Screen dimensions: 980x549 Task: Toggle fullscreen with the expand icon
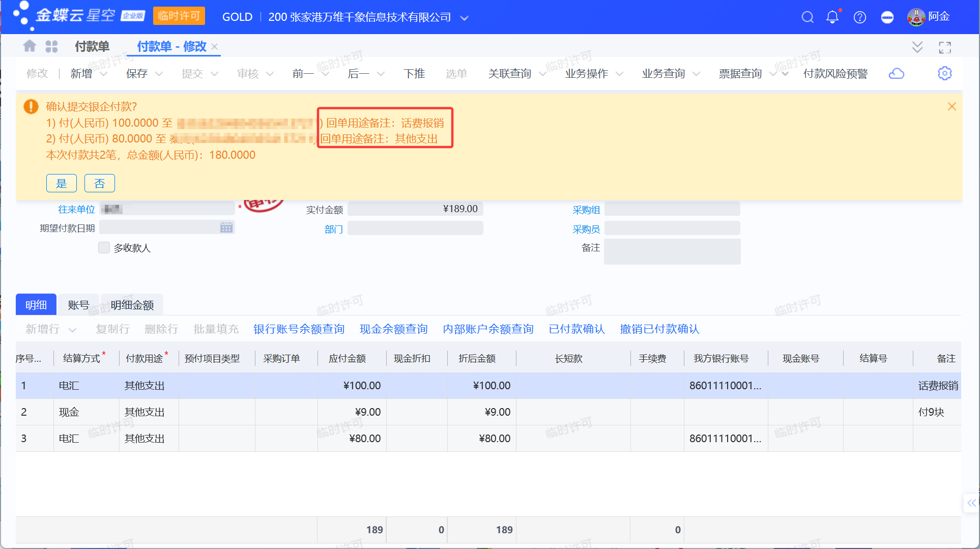[944, 47]
